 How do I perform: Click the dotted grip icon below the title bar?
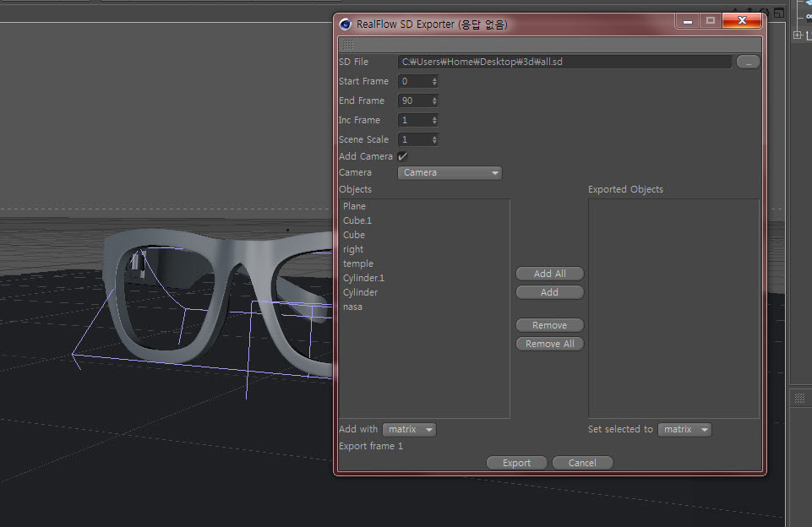tap(348, 45)
